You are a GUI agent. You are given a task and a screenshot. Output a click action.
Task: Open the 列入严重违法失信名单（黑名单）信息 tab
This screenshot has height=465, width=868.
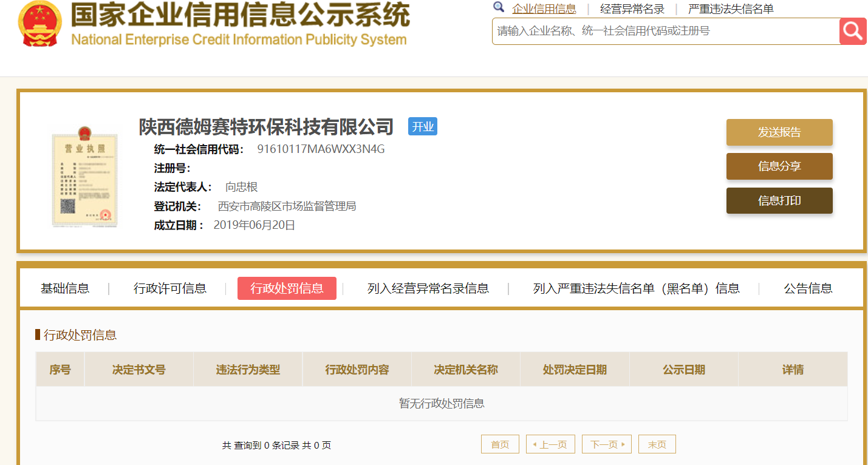637,288
